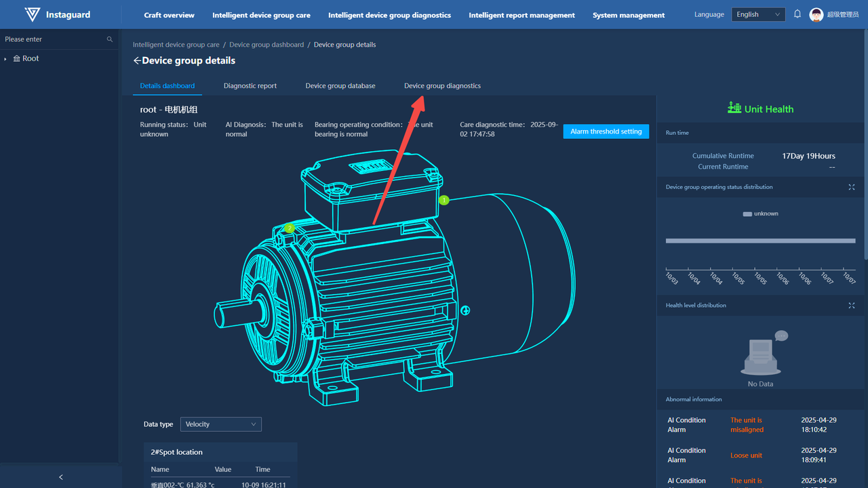
Task: Expand the Health level distribution panel
Action: tap(852, 306)
